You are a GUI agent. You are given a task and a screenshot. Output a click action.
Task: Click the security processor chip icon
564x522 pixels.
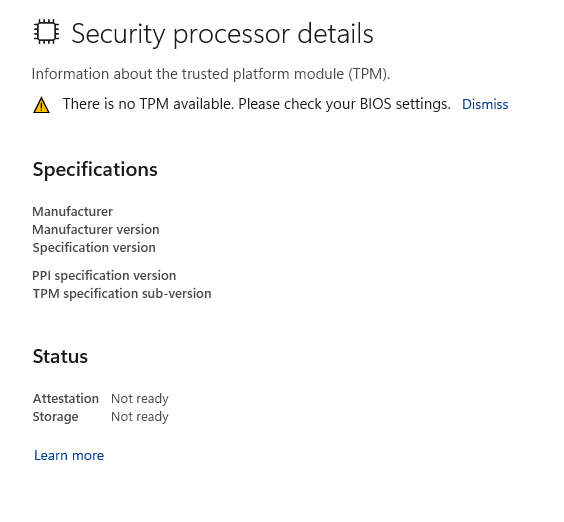(46, 32)
